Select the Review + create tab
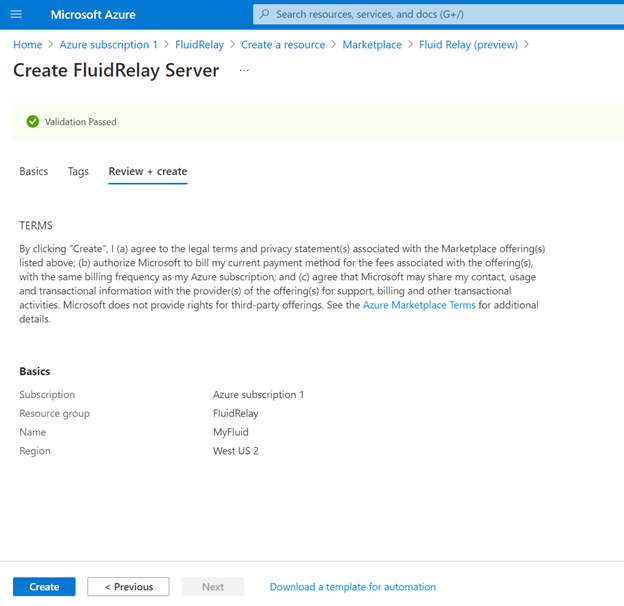The image size is (624, 606). [x=148, y=171]
